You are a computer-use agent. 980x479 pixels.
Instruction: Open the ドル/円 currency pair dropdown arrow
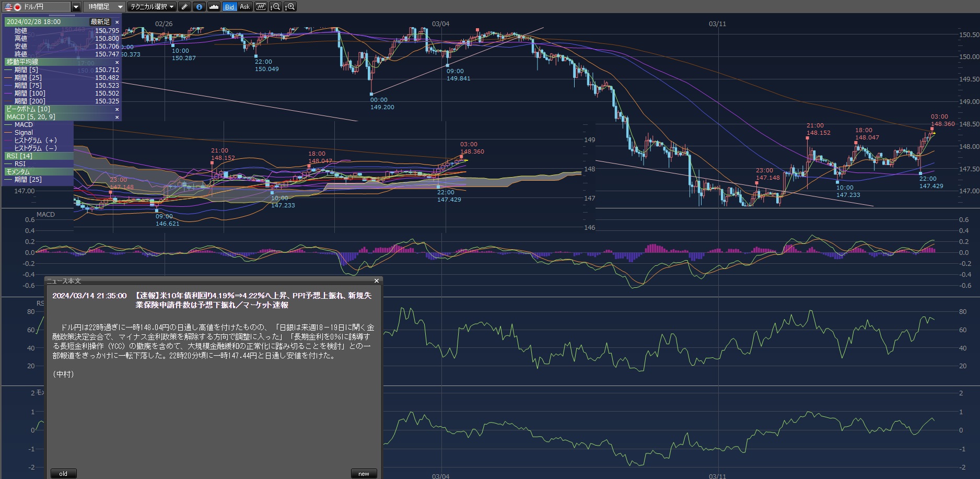tap(76, 7)
